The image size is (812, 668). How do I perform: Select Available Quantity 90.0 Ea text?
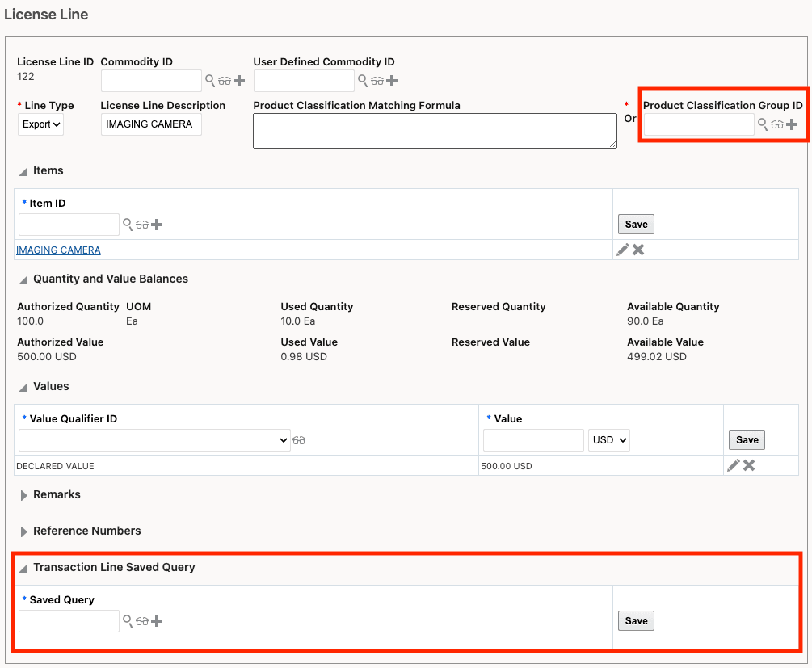646,321
